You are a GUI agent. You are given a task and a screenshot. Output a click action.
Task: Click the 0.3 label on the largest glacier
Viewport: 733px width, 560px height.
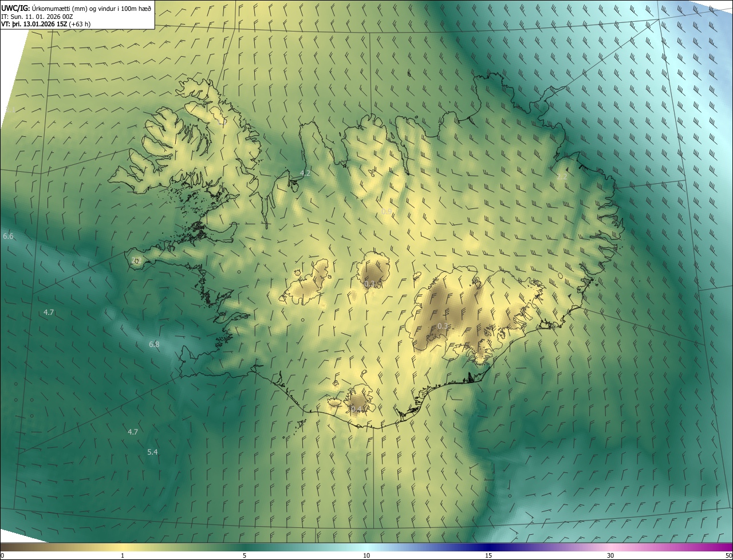pos(443,326)
